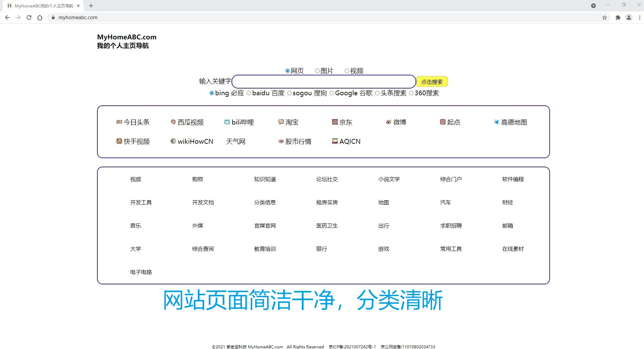Click the 快手视频 site icon
This screenshot has height=349, width=644.
[119, 141]
